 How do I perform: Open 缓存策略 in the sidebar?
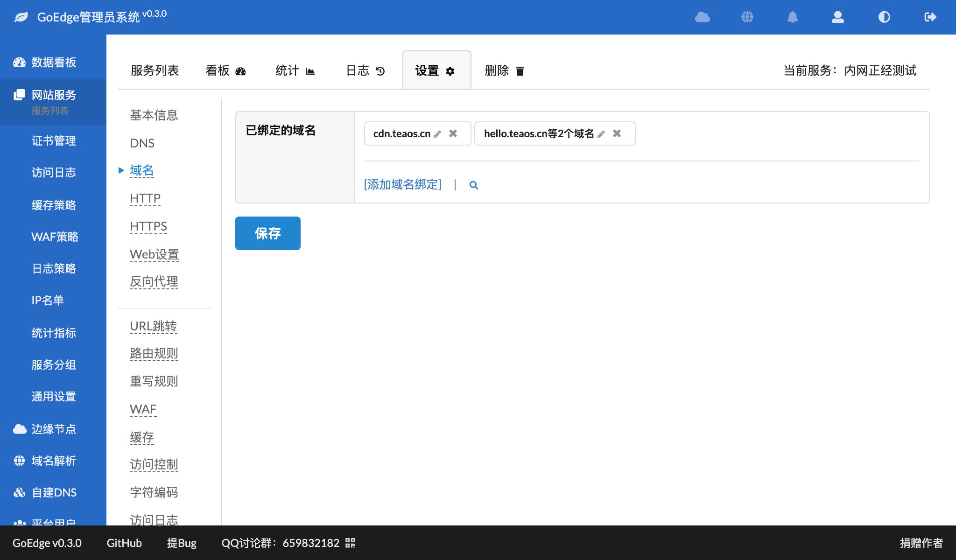53,205
